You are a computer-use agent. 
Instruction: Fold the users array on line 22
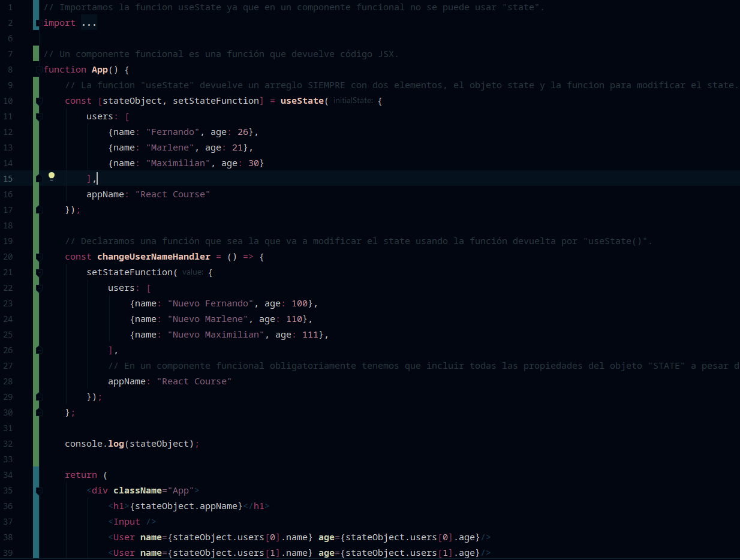(x=39, y=288)
